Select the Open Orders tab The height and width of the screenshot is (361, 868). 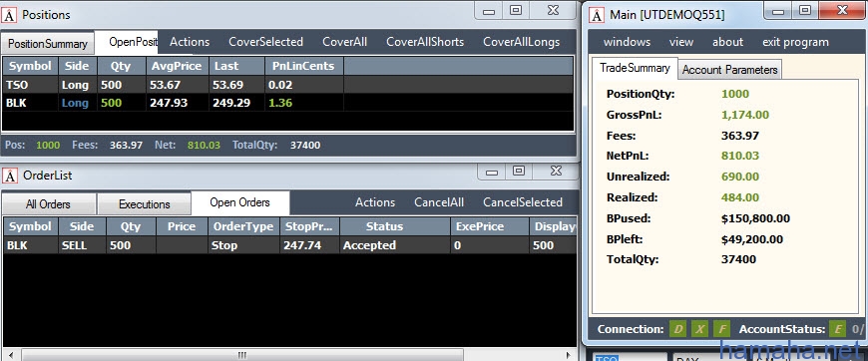pos(239,202)
